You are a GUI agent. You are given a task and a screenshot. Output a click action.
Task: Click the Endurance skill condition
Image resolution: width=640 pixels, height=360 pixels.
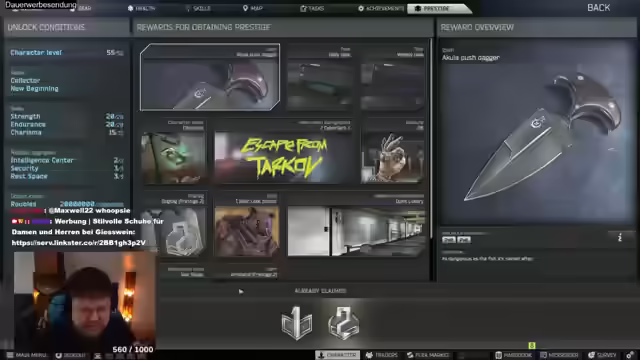tap(67, 124)
